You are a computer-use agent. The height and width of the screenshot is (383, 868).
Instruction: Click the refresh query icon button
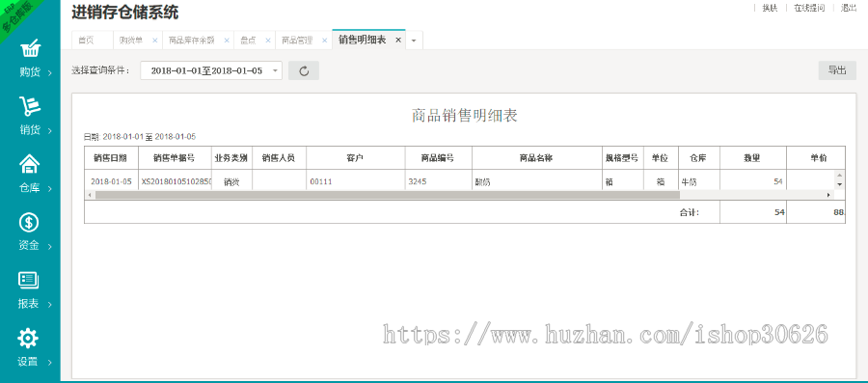(x=304, y=70)
